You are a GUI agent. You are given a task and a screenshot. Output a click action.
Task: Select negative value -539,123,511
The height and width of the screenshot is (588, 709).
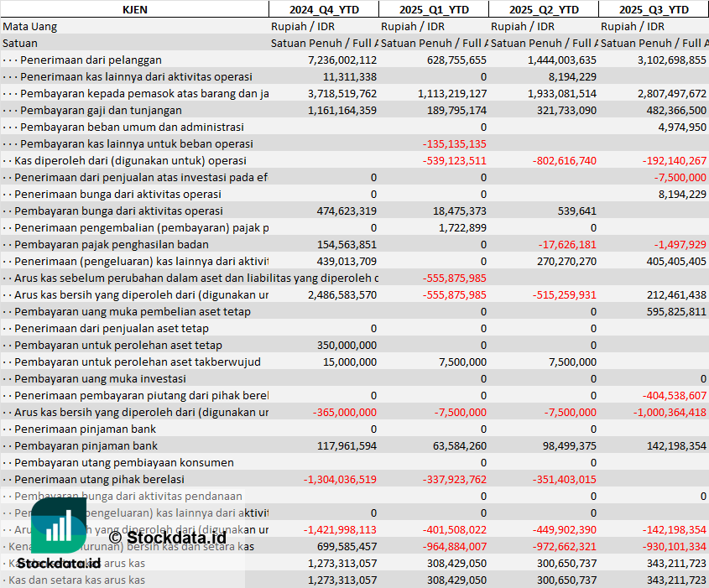point(455,160)
